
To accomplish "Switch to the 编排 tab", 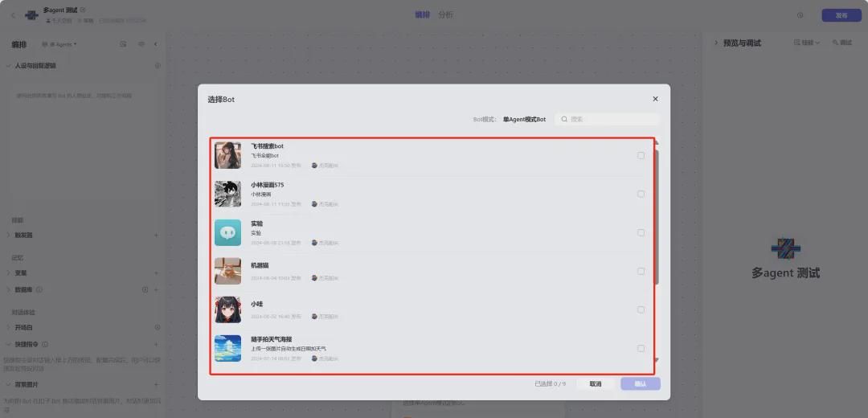I will tap(422, 14).
